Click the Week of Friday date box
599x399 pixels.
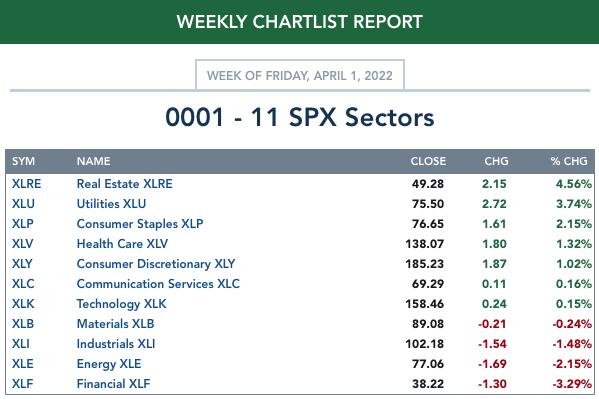pos(300,75)
